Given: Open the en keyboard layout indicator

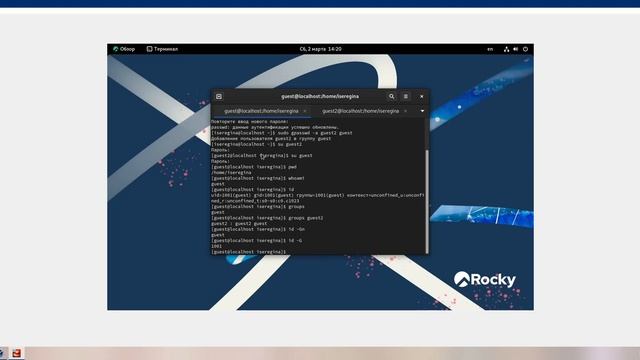Looking at the screenshot, I should click(490, 49).
